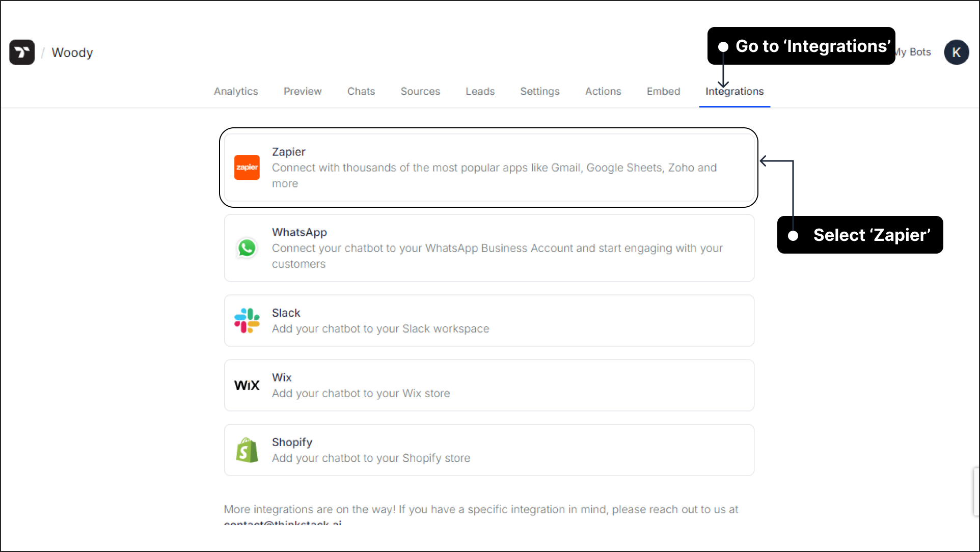Open the My Bots link

pos(914,52)
